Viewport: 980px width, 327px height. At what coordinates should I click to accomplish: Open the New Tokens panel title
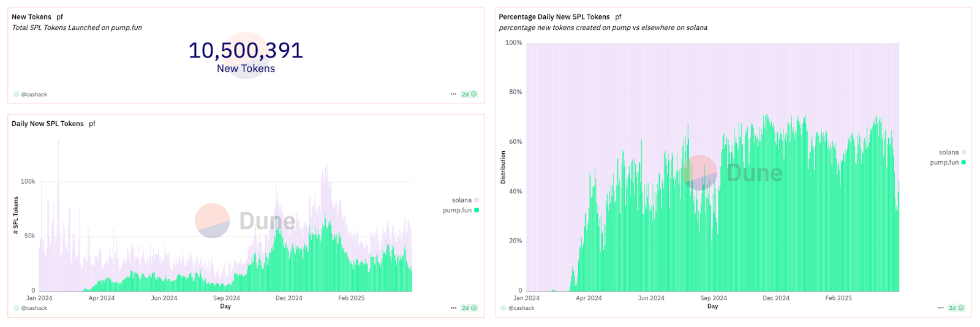coord(31,17)
